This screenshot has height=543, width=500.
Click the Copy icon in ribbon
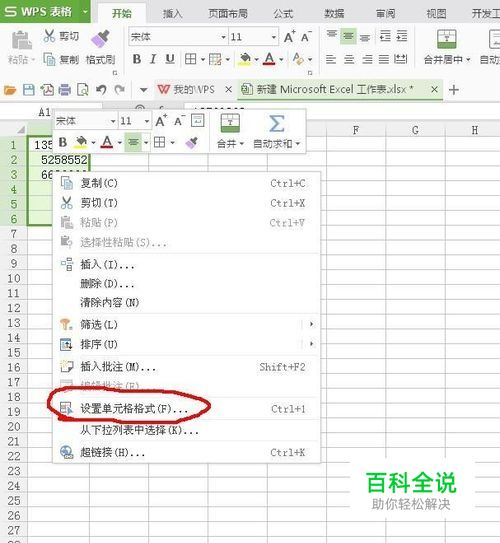(49, 59)
